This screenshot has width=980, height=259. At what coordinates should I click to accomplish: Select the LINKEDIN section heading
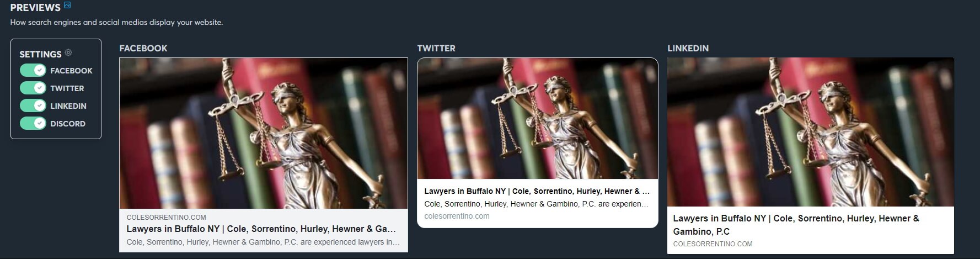688,48
